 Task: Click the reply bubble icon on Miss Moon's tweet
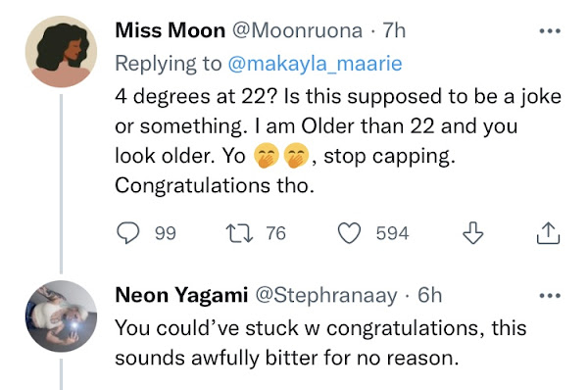pyautogui.click(x=127, y=233)
